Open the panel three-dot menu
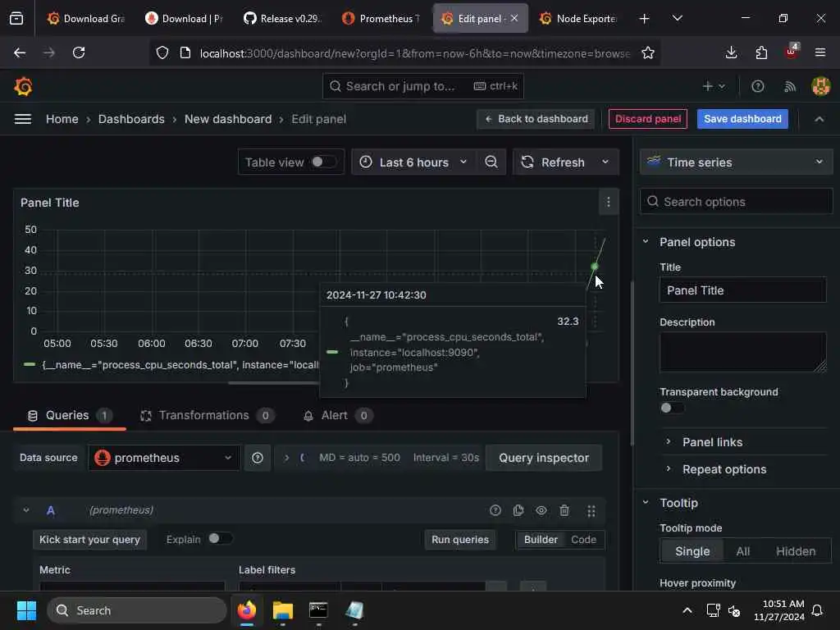The height and width of the screenshot is (630, 840). coord(608,203)
